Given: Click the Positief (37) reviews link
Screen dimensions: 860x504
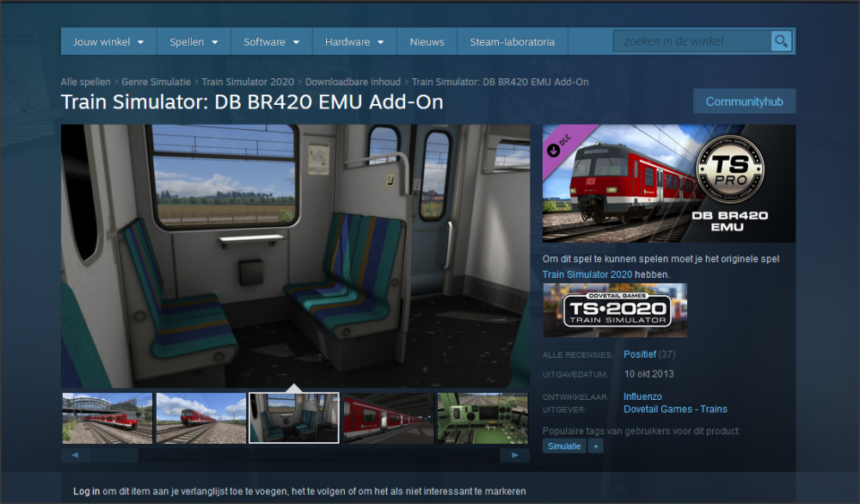Looking at the screenshot, I should 639,353.
